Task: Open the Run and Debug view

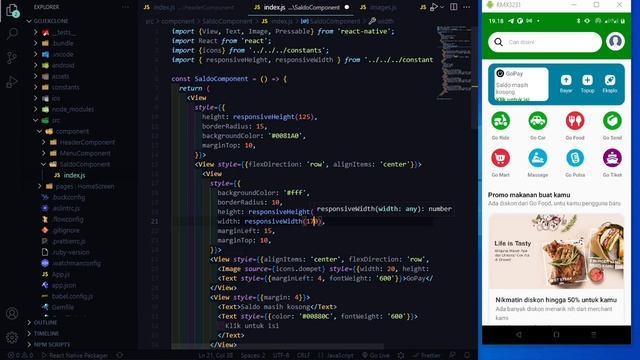Action: (12, 82)
